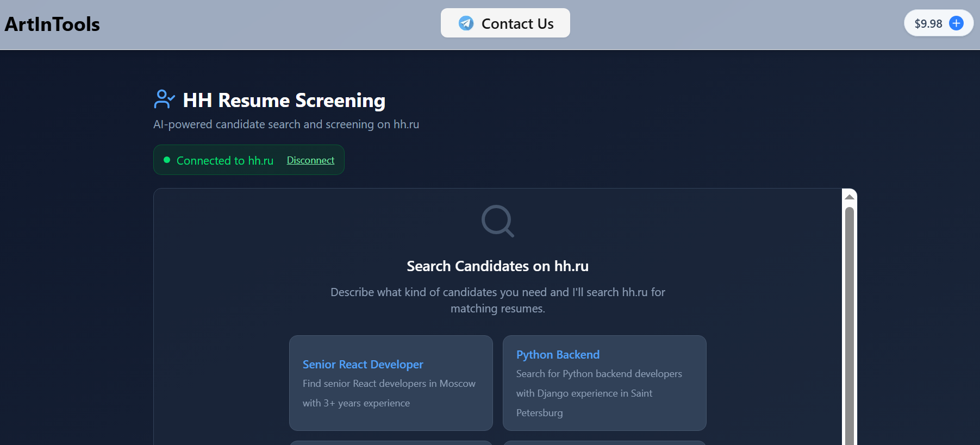Click the user-check icon beside HH Resume Screening
The width and height of the screenshot is (980, 445).
click(164, 99)
